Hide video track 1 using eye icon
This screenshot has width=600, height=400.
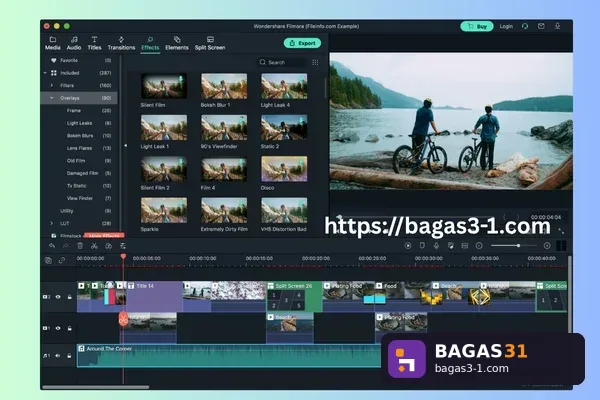[x=58, y=328]
